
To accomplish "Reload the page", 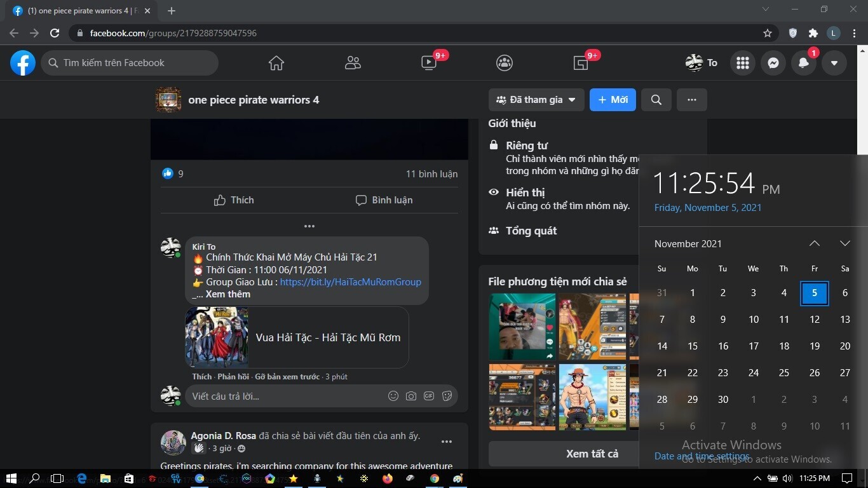I will coord(55,33).
